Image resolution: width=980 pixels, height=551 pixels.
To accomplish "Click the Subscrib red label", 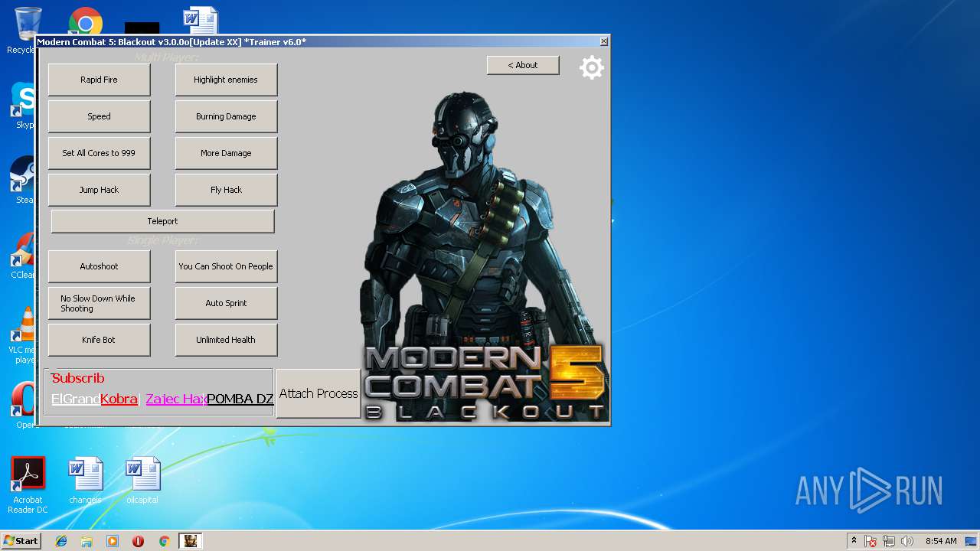I will point(78,378).
